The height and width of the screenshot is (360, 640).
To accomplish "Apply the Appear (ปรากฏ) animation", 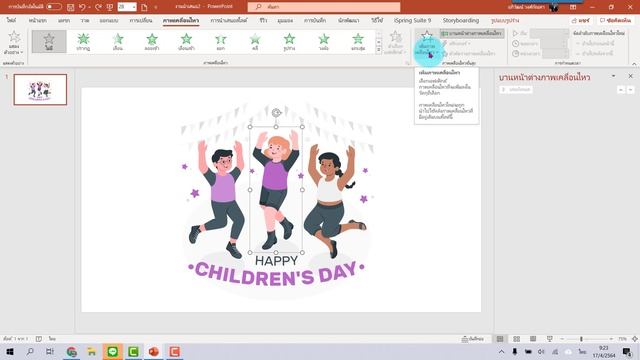I will point(83,42).
